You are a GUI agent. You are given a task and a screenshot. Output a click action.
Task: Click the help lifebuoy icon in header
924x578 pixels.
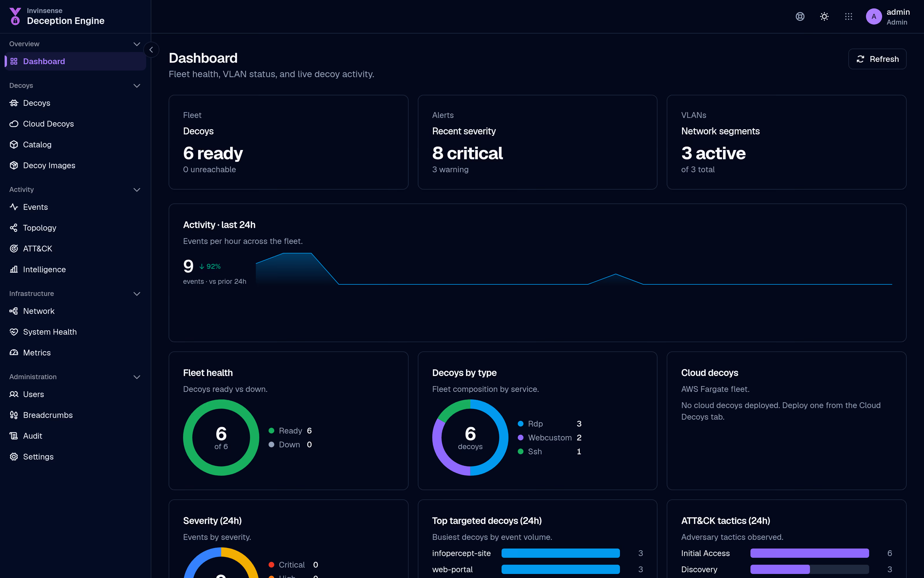coord(800,16)
